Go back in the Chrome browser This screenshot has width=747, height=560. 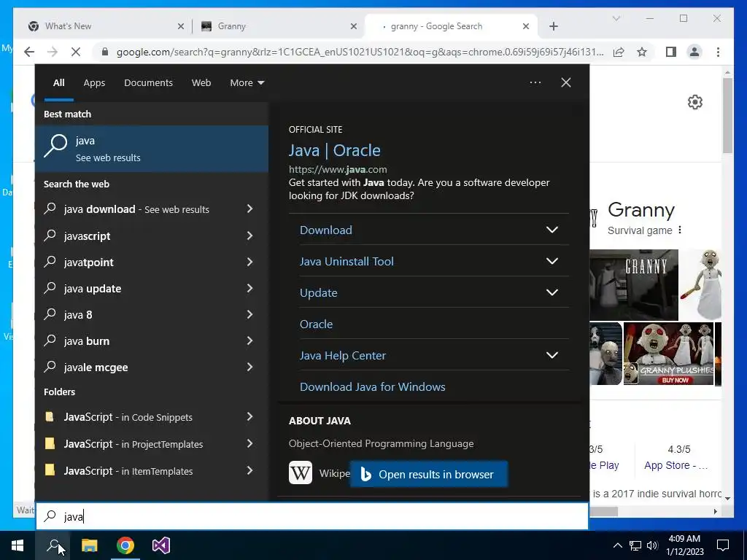coord(29,52)
